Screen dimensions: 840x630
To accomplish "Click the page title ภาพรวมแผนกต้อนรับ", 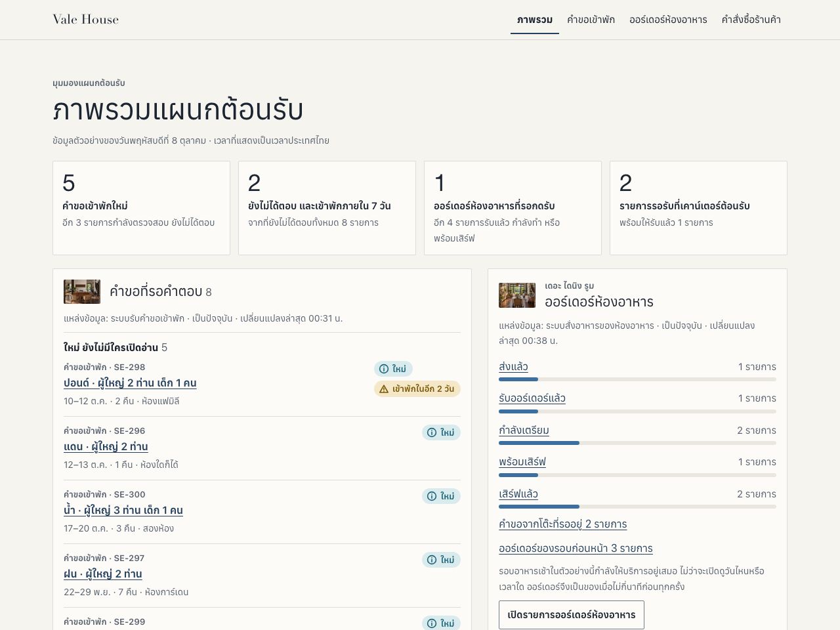I will [178, 110].
